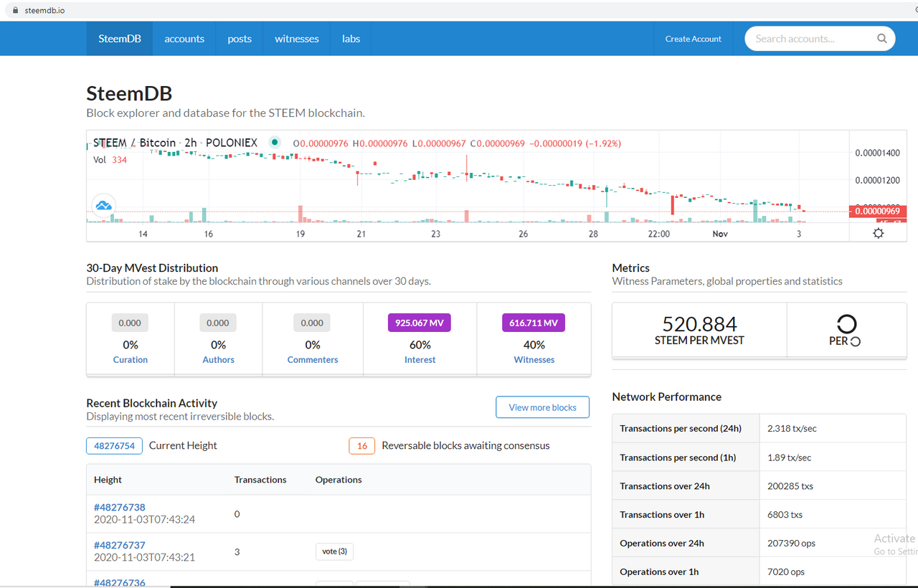Open chart settings gear icon
Screen dimensions: 918x588
tap(878, 233)
